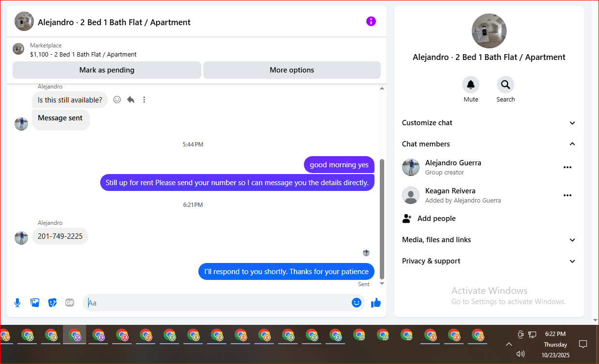This screenshot has width=599, height=364.
Task: Click the chat scrollbar down arrow
Action: click(382, 284)
